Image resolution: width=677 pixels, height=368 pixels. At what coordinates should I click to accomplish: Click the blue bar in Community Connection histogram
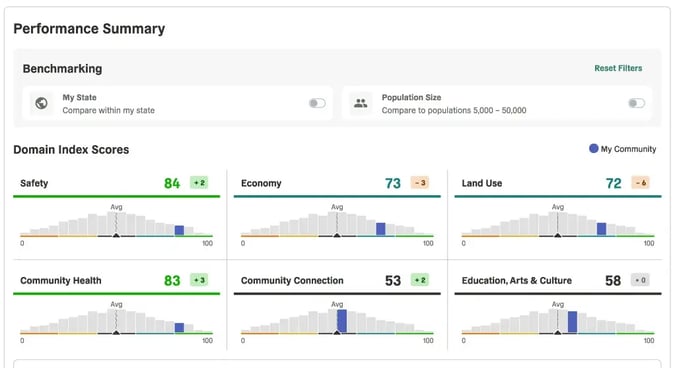coord(342,321)
